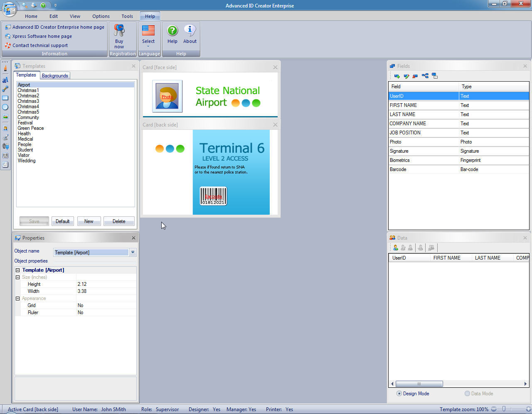Click the Buy now keys icon
This screenshot has height=414, width=532.
tap(119, 37)
